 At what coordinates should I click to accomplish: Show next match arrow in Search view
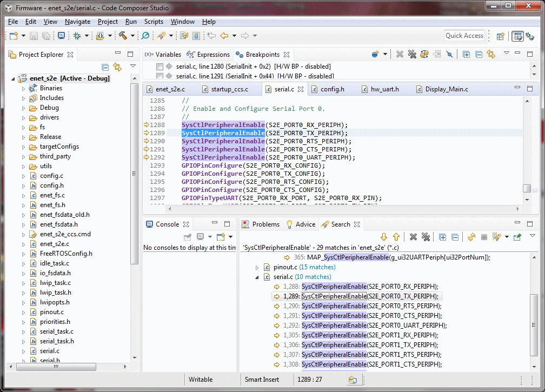pyautogui.click(x=384, y=237)
